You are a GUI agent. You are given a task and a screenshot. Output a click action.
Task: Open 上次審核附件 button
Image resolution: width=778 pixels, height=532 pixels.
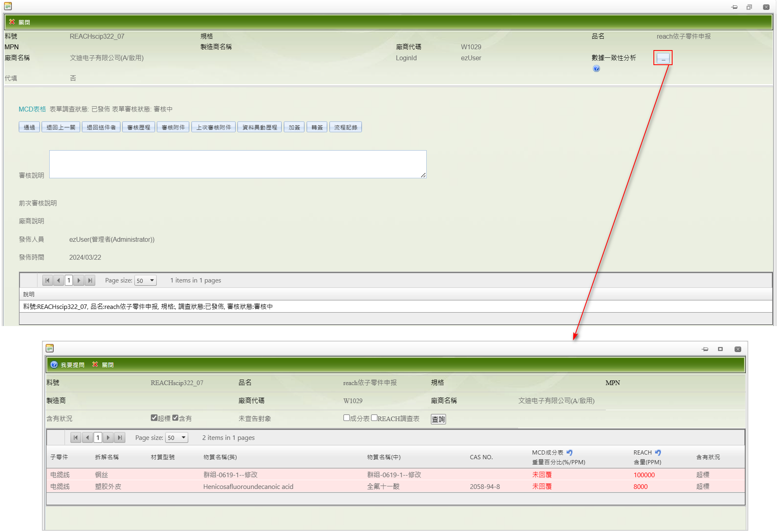213,127
